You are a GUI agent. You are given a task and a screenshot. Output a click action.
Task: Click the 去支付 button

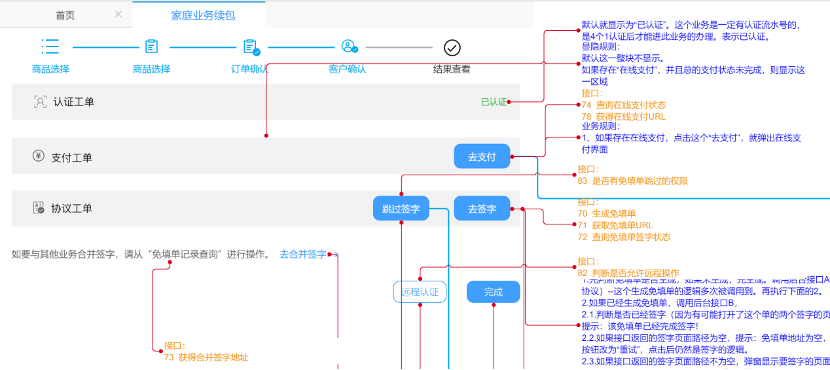482,156
